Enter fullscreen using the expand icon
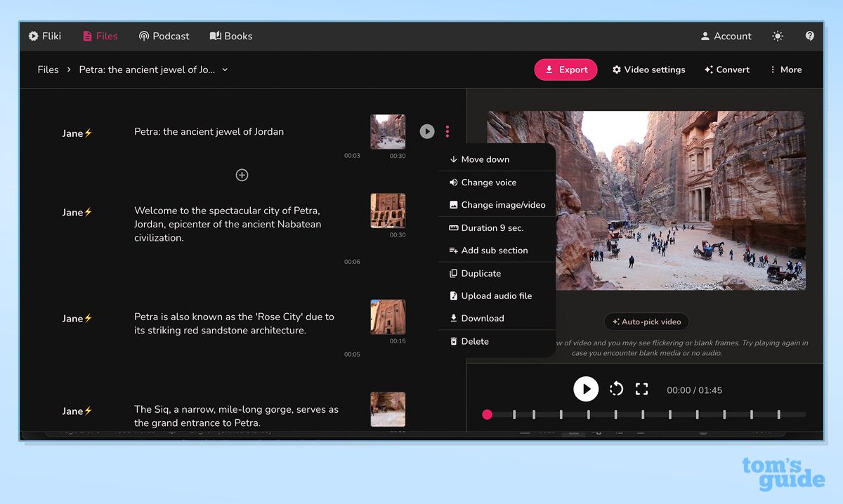 coord(641,388)
